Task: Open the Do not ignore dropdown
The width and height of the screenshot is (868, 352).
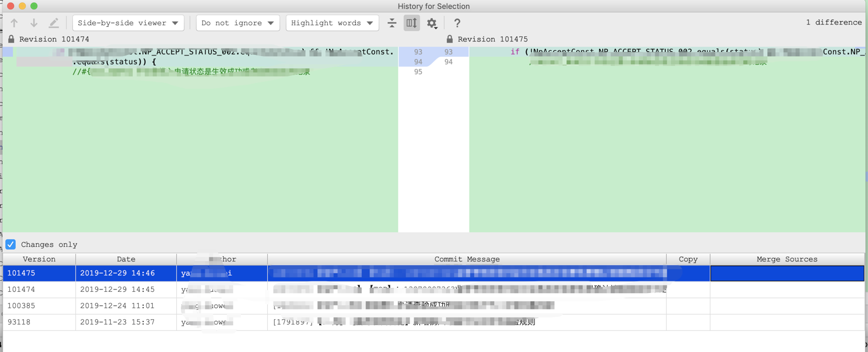Action: 237,23
